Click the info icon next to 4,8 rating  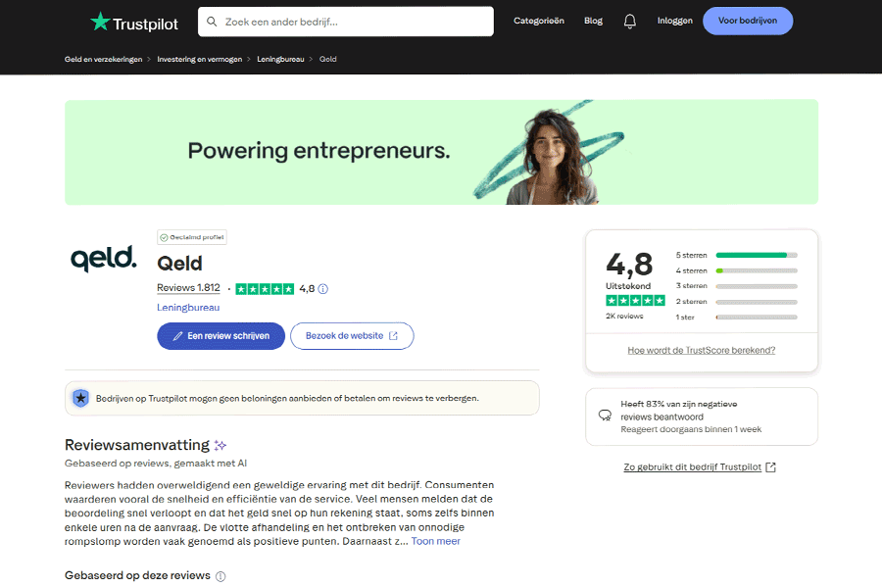[323, 289]
